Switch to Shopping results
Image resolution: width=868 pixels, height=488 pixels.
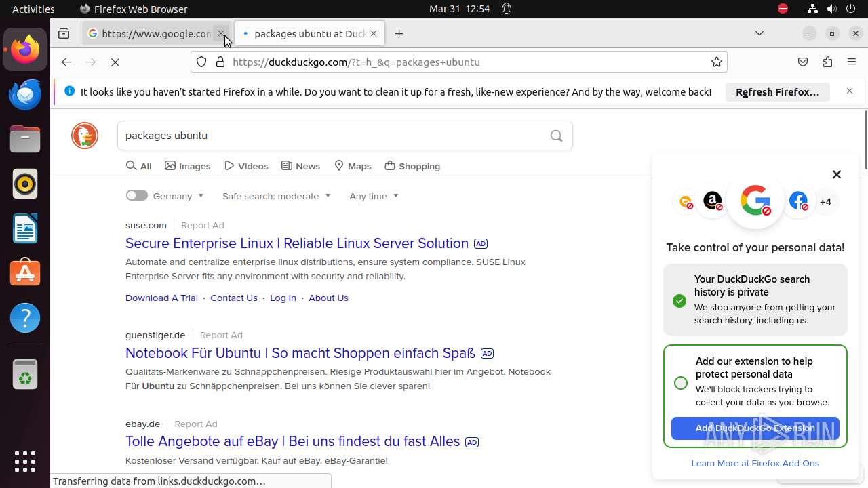pyautogui.click(x=412, y=166)
